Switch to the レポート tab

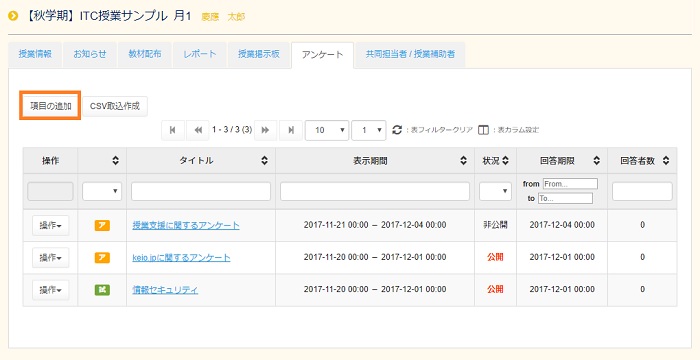[x=200, y=54]
